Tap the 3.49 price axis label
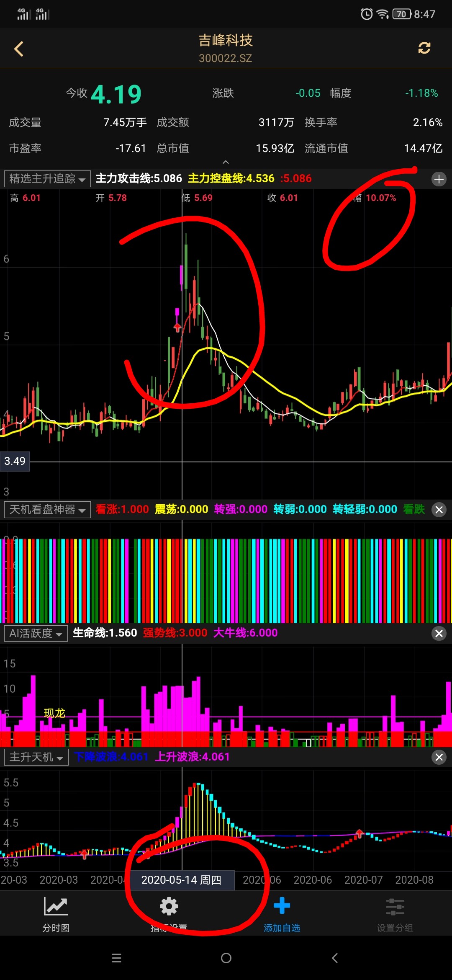The height and width of the screenshot is (980, 452). point(15,461)
